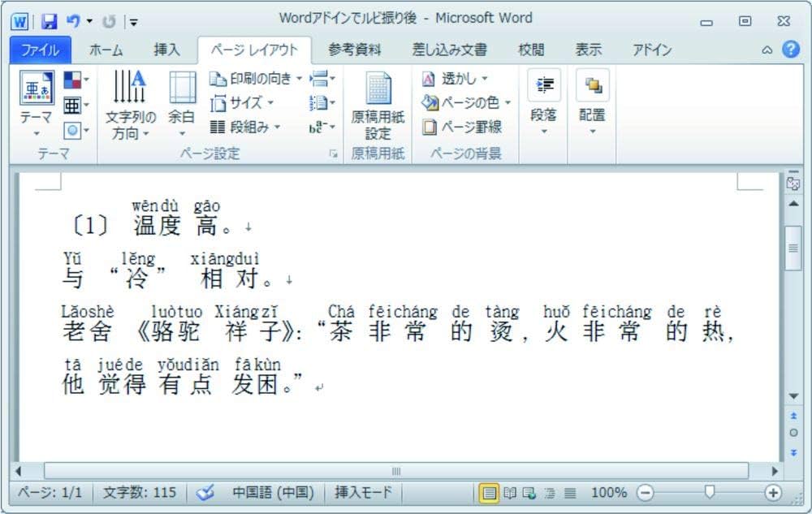Open the 余白 (margins) tool
The height and width of the screenshot is (514, 812).
tap(182, 102)
